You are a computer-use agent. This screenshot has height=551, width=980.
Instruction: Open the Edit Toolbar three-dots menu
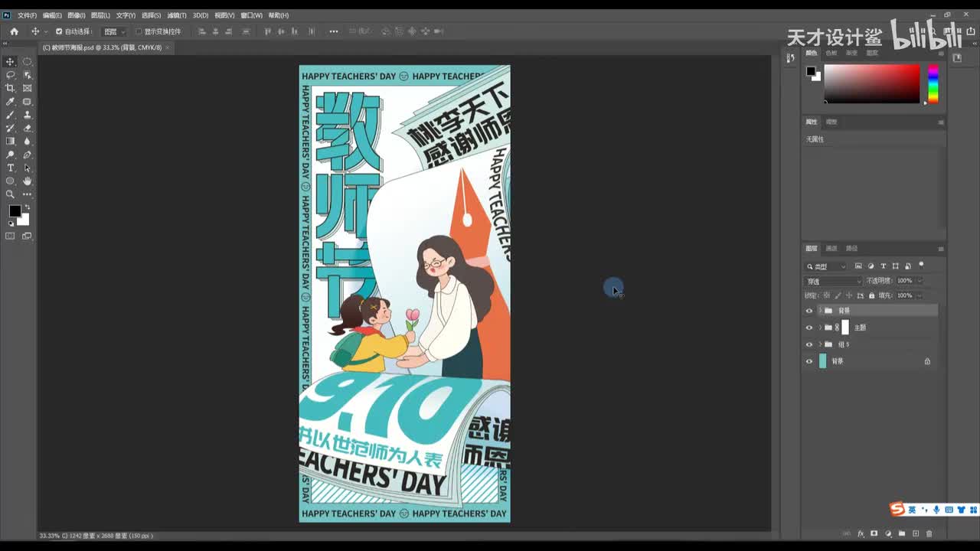pos(28,194)
